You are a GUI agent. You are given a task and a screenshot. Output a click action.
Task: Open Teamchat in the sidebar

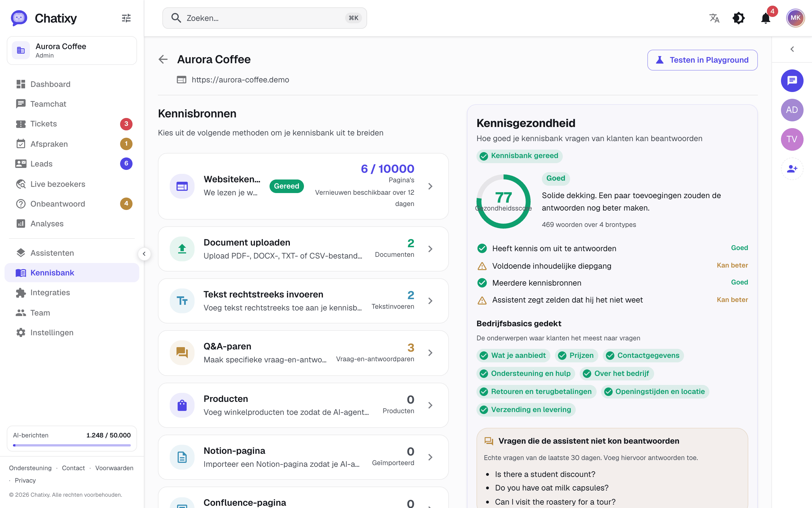[72, 104]
